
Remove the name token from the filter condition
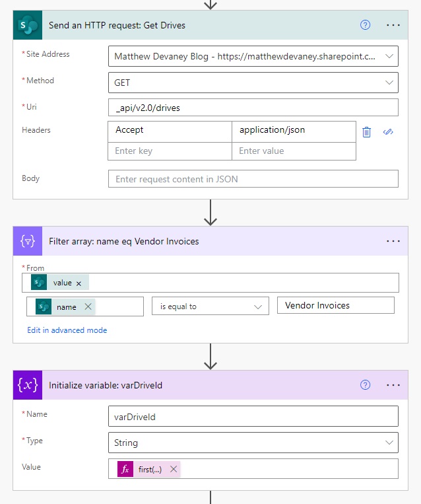88,306
